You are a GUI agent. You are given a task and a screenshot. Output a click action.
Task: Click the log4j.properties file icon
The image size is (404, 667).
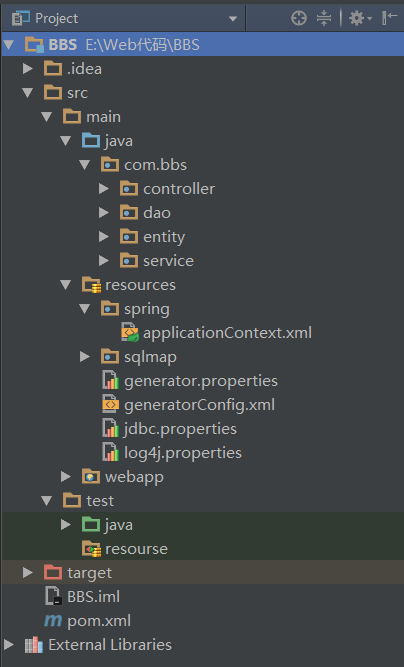[x=111, y=453]
